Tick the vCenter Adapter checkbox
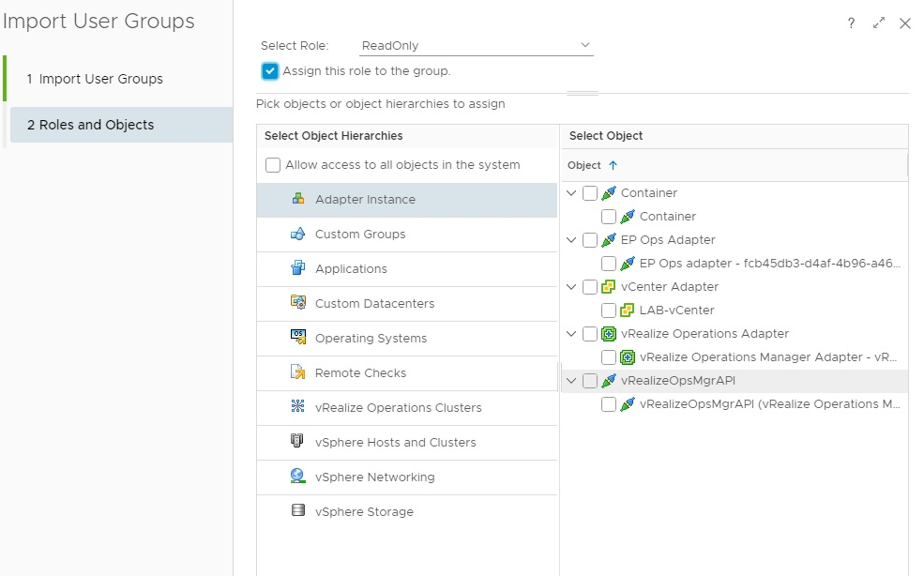The height and width of the screenshot is (576, 924). coord(590,287)
